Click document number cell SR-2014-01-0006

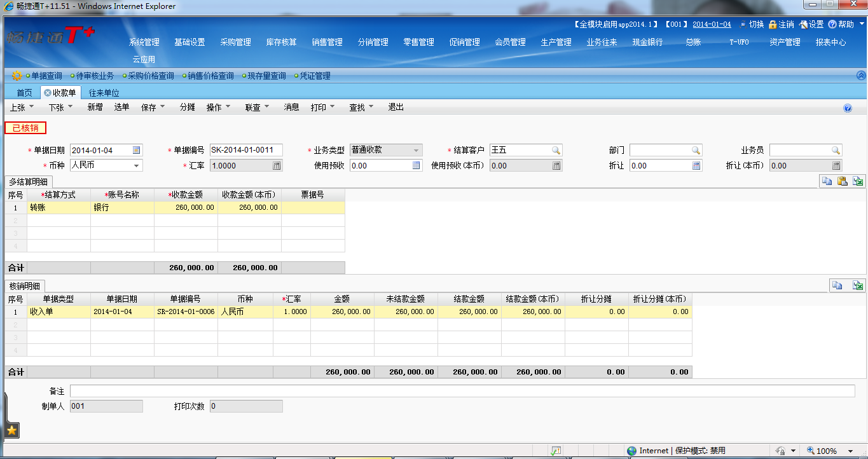pyautogui.click(x=186, y=312)
